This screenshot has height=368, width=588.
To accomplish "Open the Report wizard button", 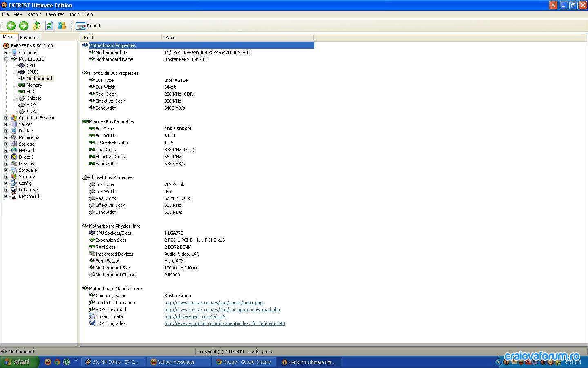I will pos(88,26).
